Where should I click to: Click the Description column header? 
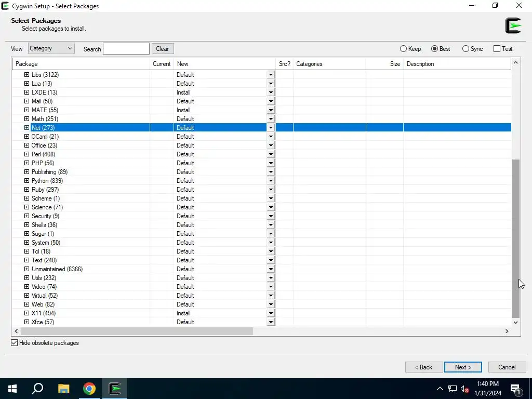[457, 64]
